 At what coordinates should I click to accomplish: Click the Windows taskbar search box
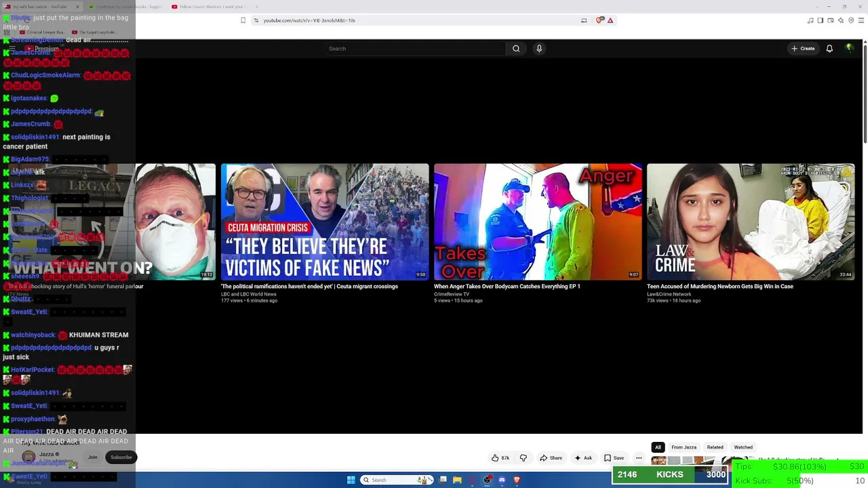(x=398, y=480)
